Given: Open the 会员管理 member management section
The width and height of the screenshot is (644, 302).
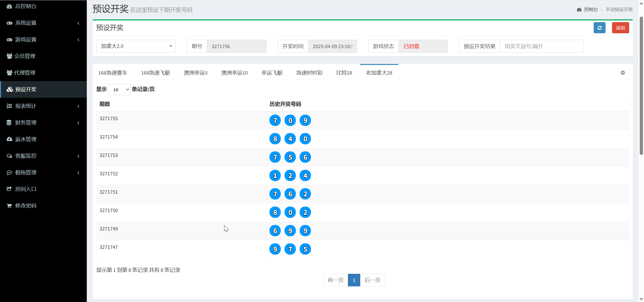Looking at the screenshot, I should pyautogui.click(x=25, y=56).
